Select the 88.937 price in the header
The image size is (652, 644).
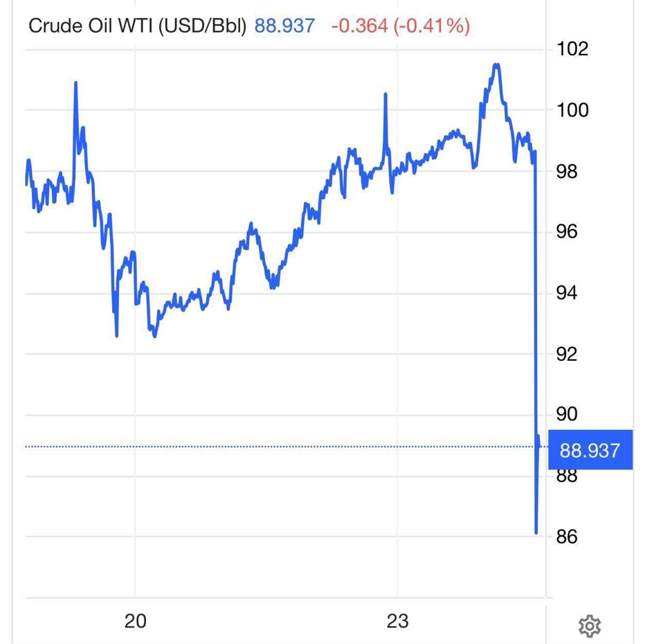click(284, 26)
